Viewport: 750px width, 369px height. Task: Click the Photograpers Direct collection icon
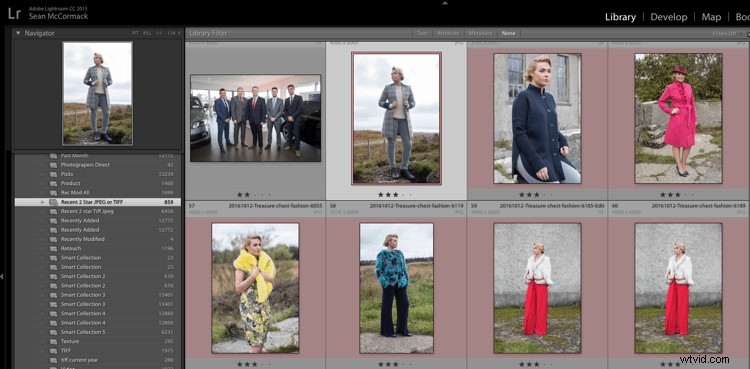click(53, 165)
